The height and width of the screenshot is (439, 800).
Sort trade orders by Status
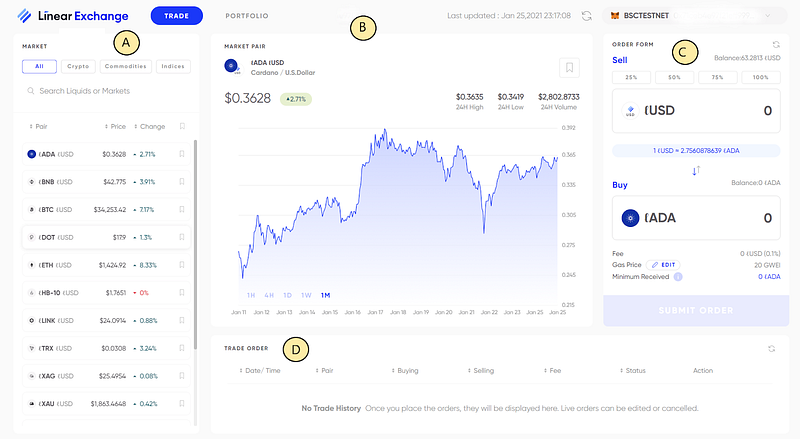pyautogui.click(x=633, y=371)
